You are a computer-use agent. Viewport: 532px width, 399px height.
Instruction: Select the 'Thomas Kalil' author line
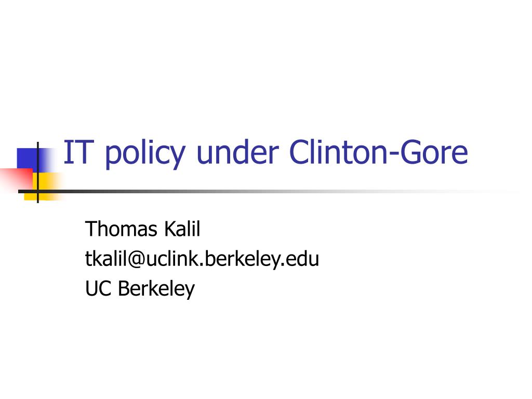tap(142, 229)
